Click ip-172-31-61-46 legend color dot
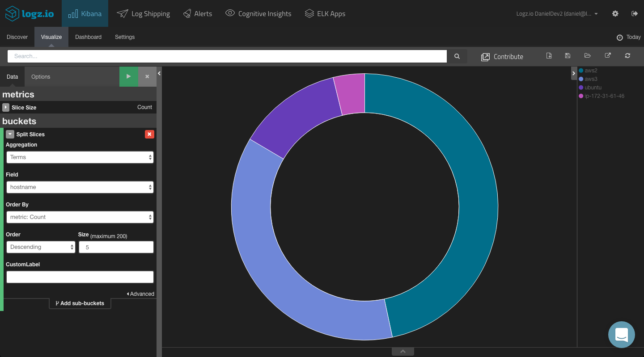Screen dimensions: 644x357 pyautogui.click(x=581, y=96)
